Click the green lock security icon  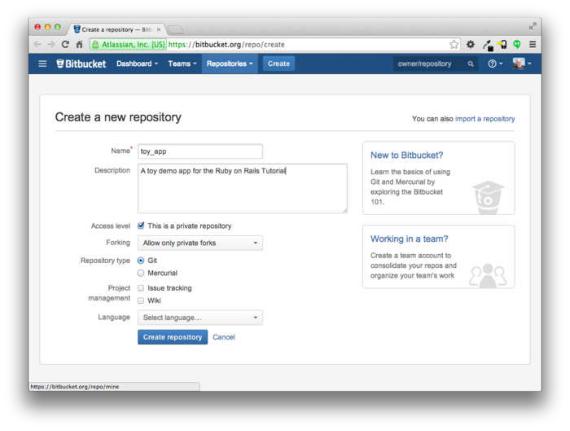coord(95,45)
